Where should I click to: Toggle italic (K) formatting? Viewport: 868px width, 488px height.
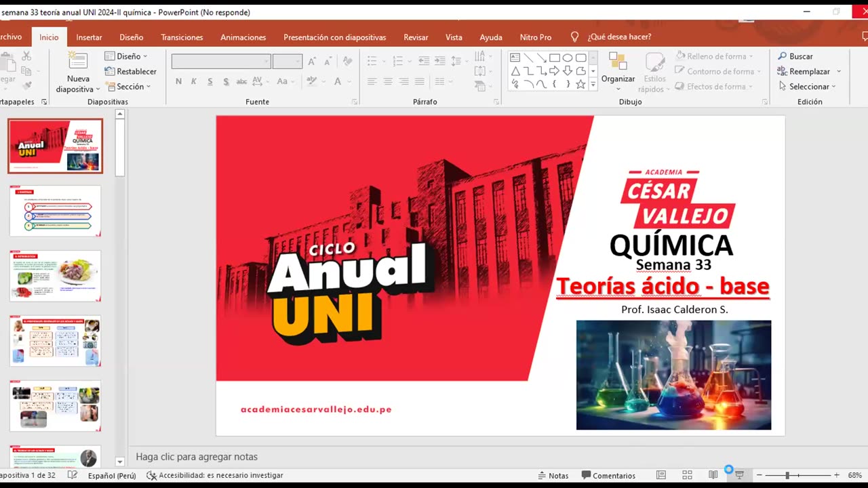[194, 81]
